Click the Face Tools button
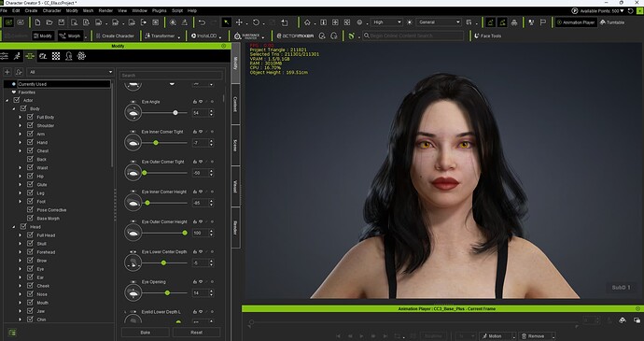The width and height of the screenshot is (644, 341). 487,36
